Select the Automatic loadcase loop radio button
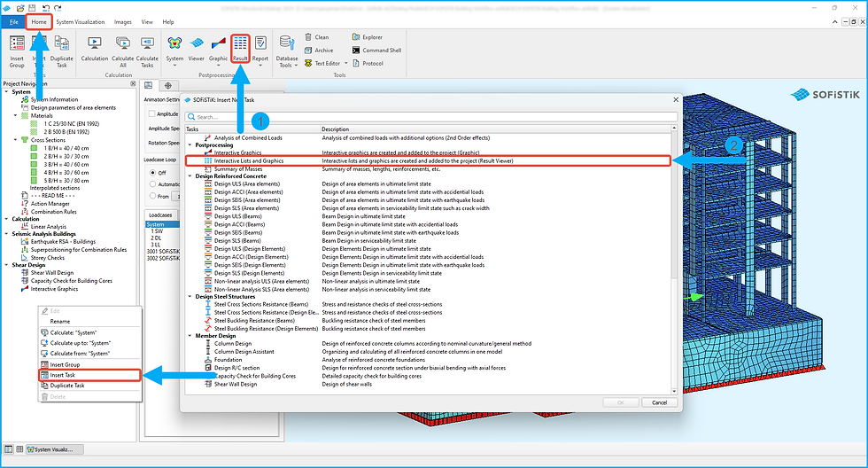Screen dimensions: 868x468 (152, 184)
